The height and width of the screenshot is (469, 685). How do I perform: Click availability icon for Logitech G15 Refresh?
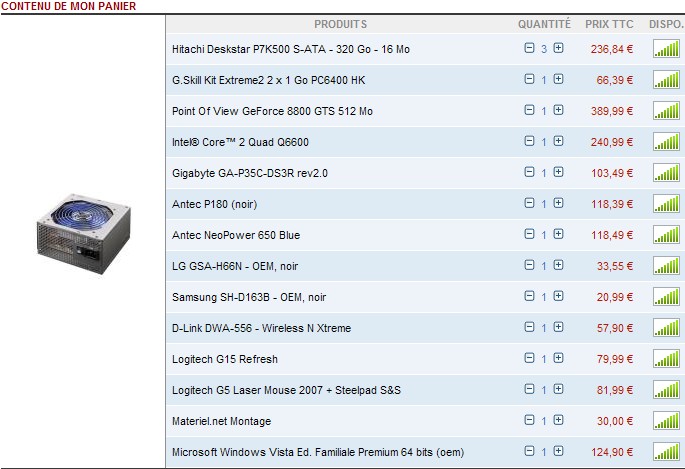666,359
